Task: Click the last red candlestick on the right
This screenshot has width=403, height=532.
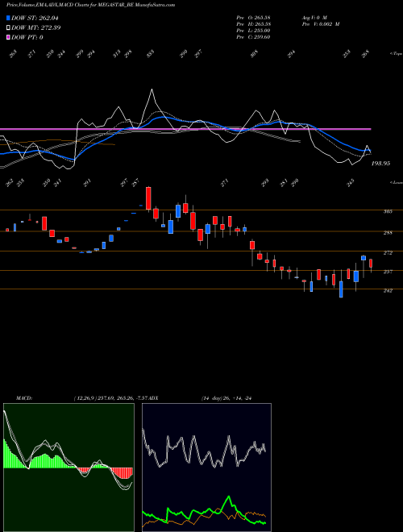Action: click(x=371, y=264)
